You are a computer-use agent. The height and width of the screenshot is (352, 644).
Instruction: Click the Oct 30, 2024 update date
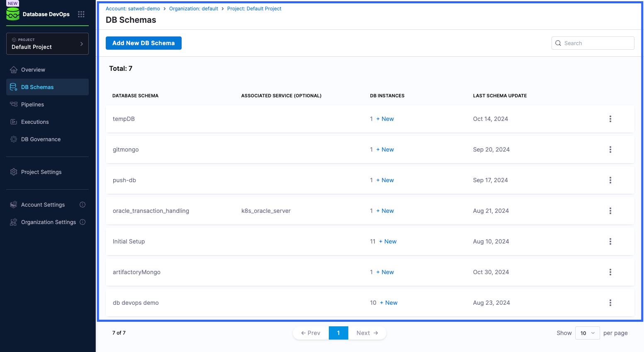click(x=491, y=272)
